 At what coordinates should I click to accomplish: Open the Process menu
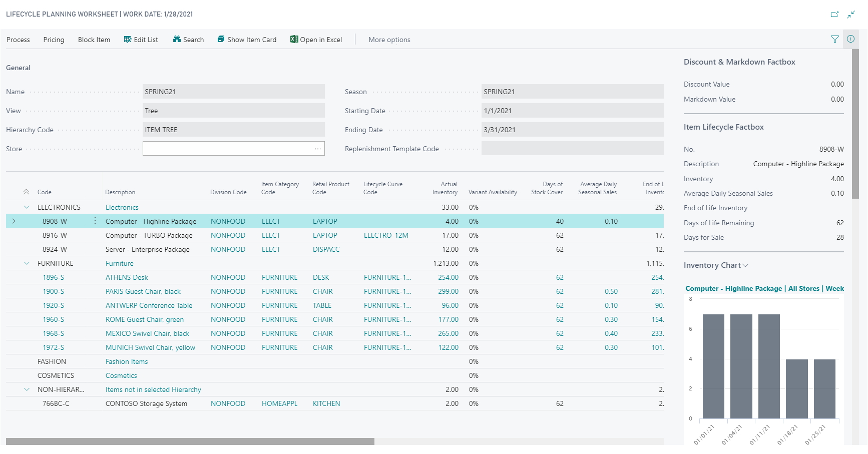coord(18,40)
